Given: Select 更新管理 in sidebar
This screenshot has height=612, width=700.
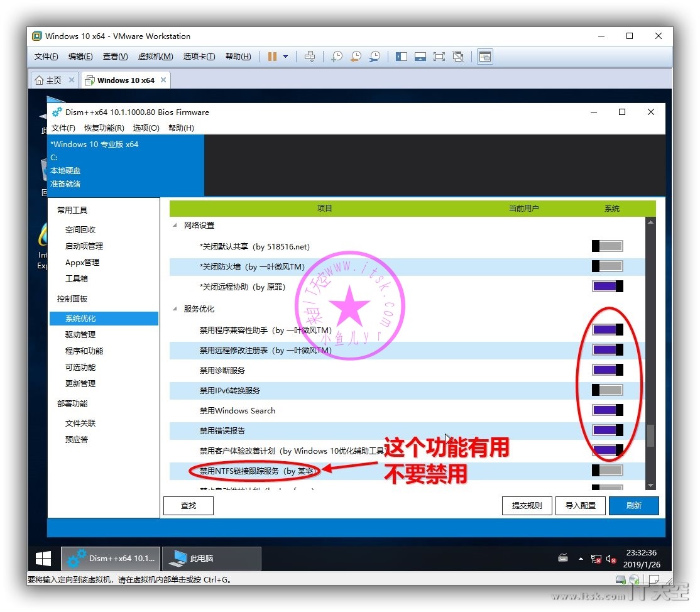Looking at the screenshot, I should point(80,384).
